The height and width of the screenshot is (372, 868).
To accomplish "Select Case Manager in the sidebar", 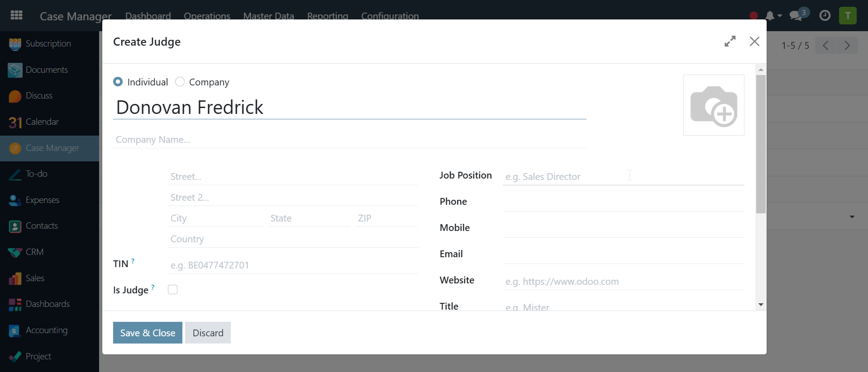I will tap(49, 148).
